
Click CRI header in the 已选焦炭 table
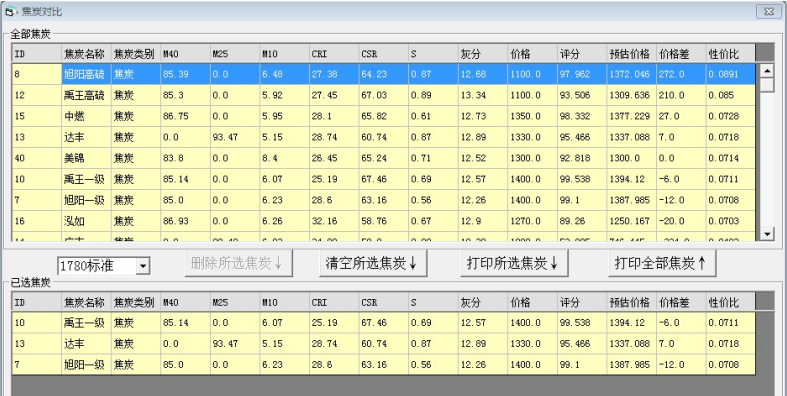[334, 303]
